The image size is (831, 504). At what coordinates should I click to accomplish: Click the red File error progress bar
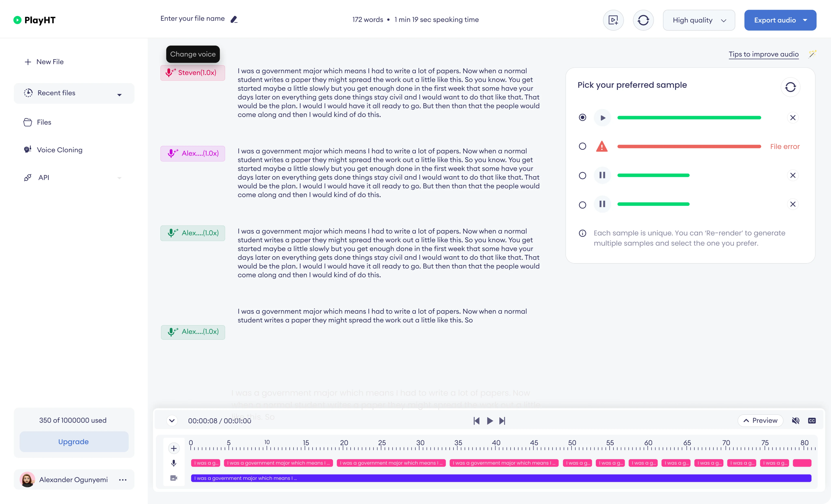tap(689, 147)
